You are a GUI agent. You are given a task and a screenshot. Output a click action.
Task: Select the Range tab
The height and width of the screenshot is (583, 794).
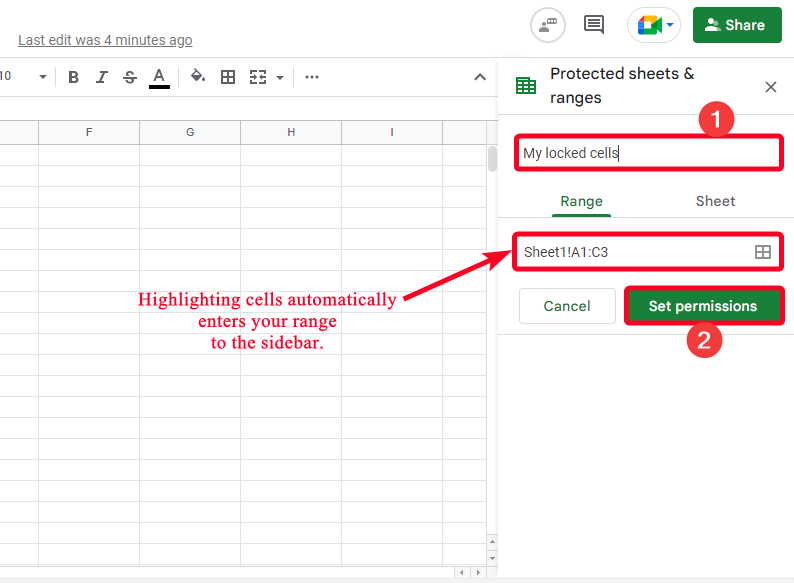[581, 201]
